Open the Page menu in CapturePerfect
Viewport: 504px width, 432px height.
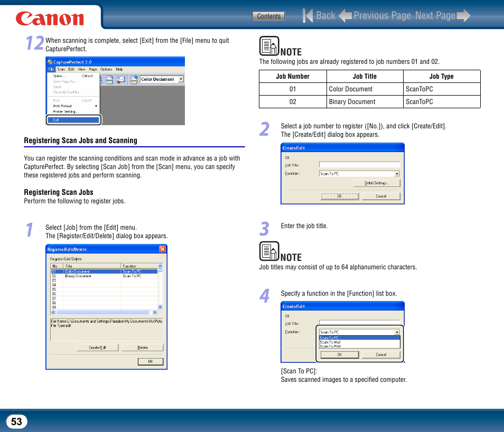(93, 69)
